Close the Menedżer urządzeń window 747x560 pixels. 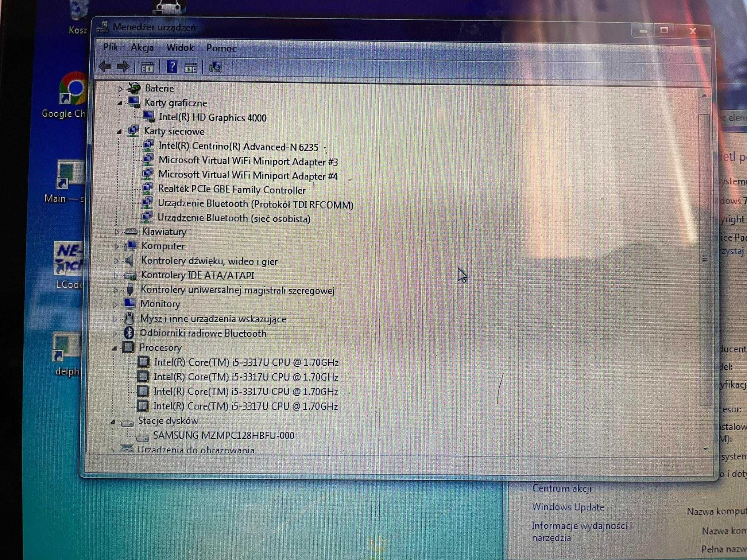pyautogui.click(x=692, y=31)
